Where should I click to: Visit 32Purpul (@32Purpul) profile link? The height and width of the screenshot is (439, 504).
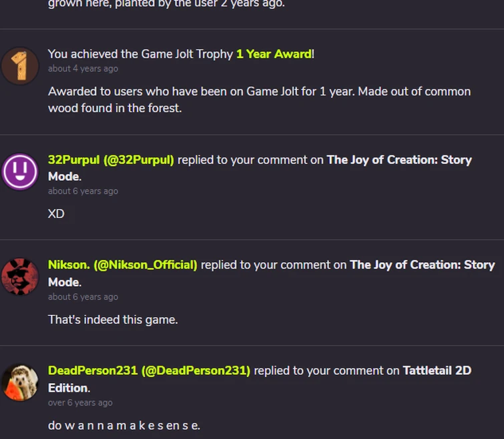[x=111, y=160]
